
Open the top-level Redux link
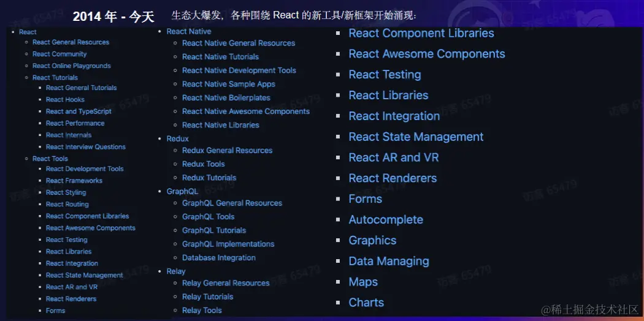[x=178, y=139]
